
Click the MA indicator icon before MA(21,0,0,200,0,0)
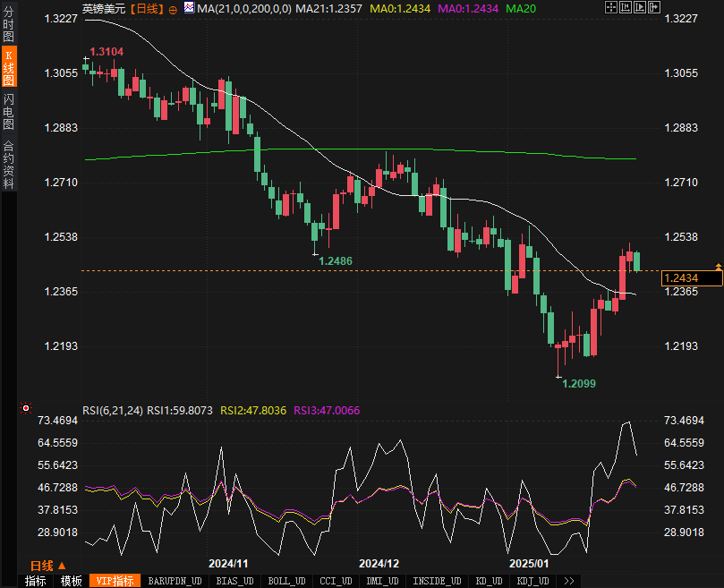coord(188,8)
